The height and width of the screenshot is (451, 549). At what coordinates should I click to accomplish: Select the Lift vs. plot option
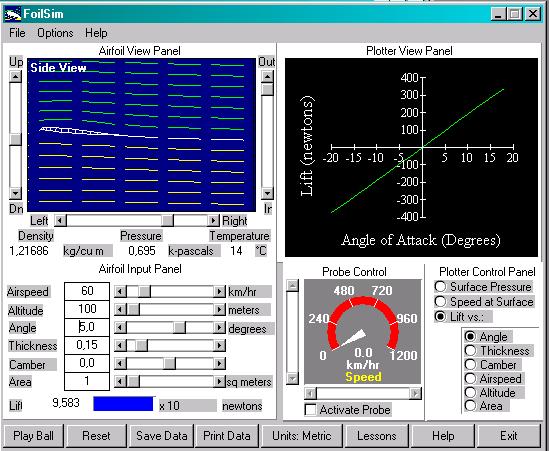(x=440, y=317)
